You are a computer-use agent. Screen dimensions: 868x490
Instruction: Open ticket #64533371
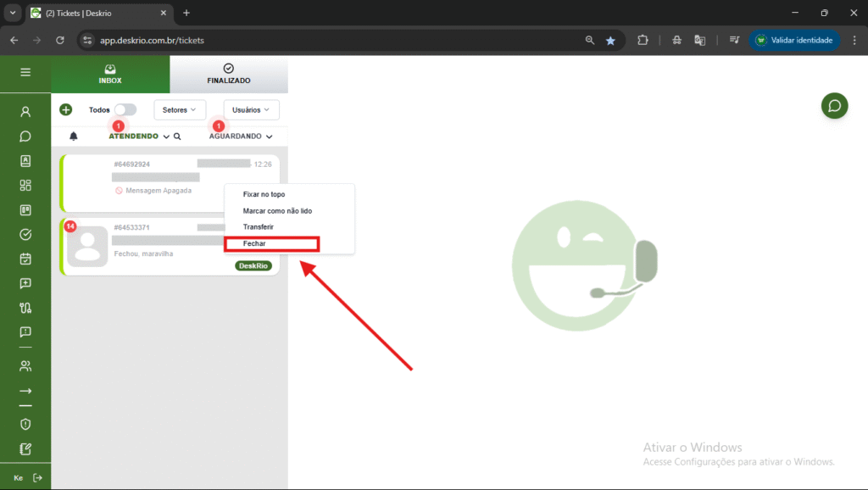pyautogui.click(x=170, y=247)
